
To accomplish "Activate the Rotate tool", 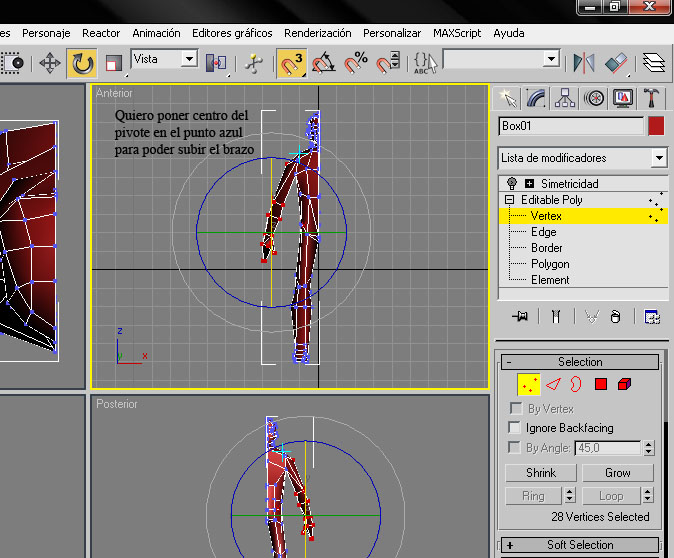I will pos(82,63).
